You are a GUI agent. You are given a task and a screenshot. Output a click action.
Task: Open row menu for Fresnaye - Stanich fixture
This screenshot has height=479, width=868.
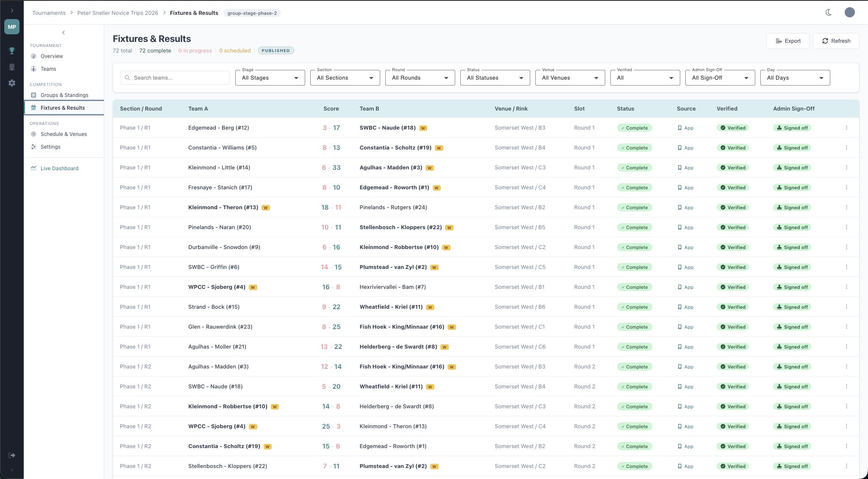(x=846, y=188)
